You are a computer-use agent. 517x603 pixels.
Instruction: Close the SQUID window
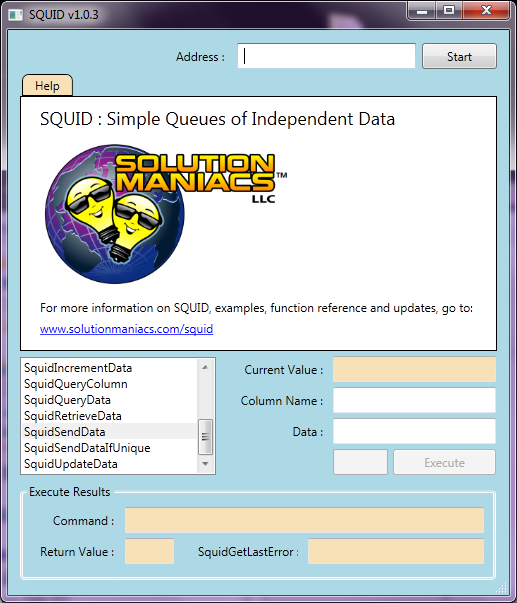487,10
